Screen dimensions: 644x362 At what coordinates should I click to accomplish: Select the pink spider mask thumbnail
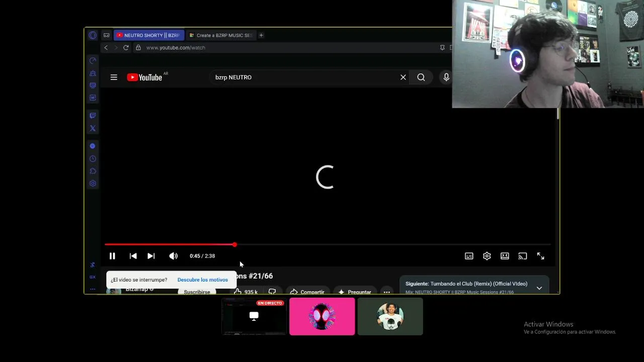pos(322,316)
